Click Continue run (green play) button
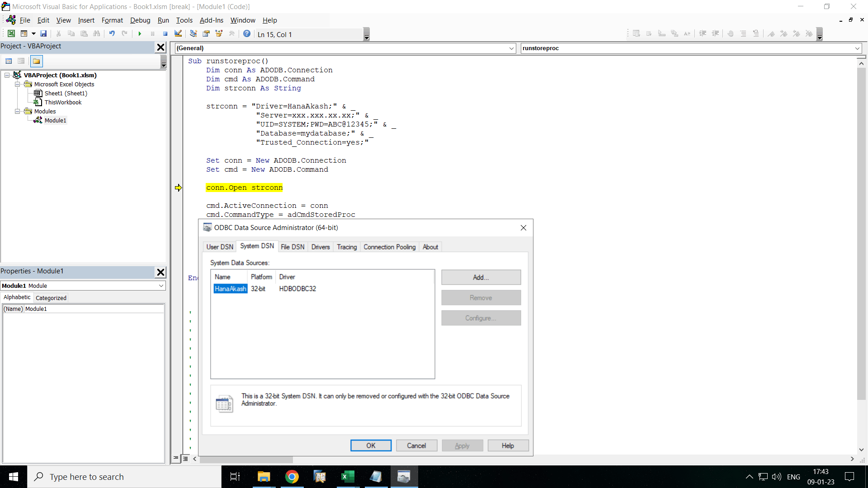Screen dimensions: 868x488 tap(140, 34)
